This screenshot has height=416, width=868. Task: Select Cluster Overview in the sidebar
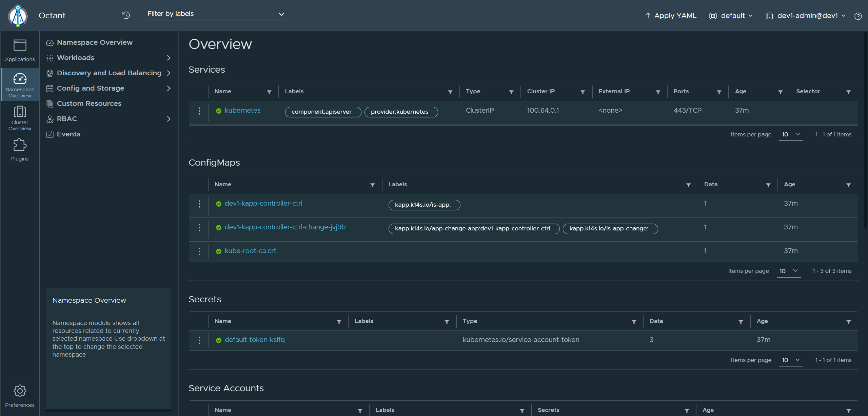[x=20, y=118]
